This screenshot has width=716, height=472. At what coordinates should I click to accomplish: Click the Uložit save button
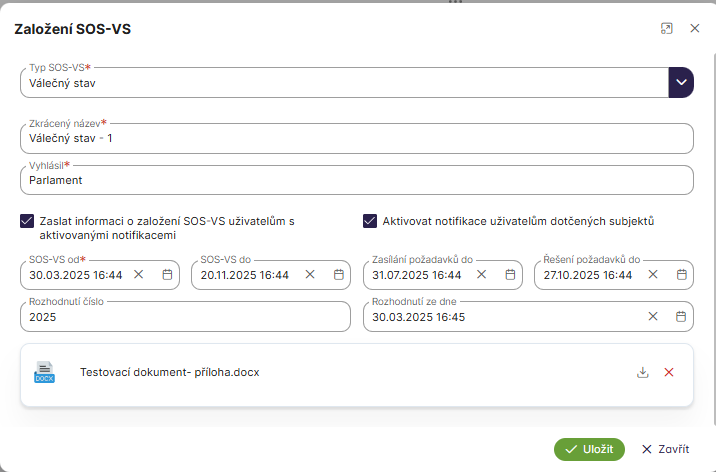[589, 449]
